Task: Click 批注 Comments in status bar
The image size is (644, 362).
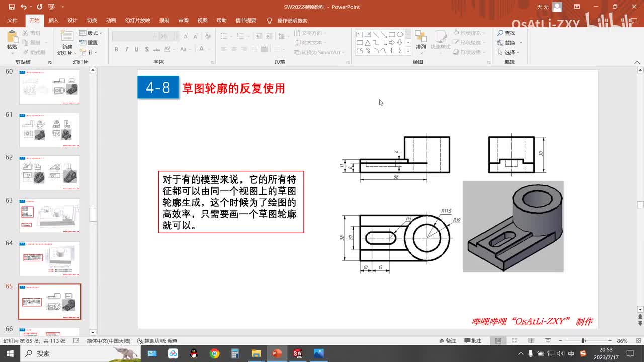Action: (x=473, y=341)
